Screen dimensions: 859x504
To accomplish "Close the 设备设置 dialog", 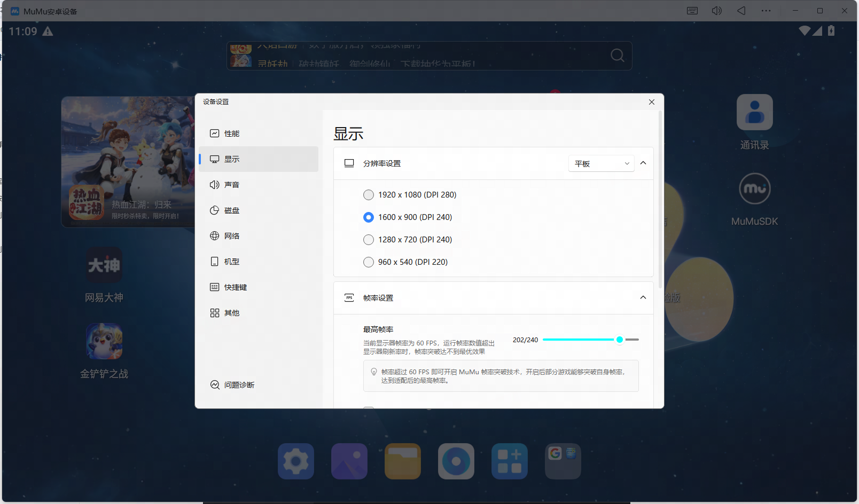I will tap(652, 102).
